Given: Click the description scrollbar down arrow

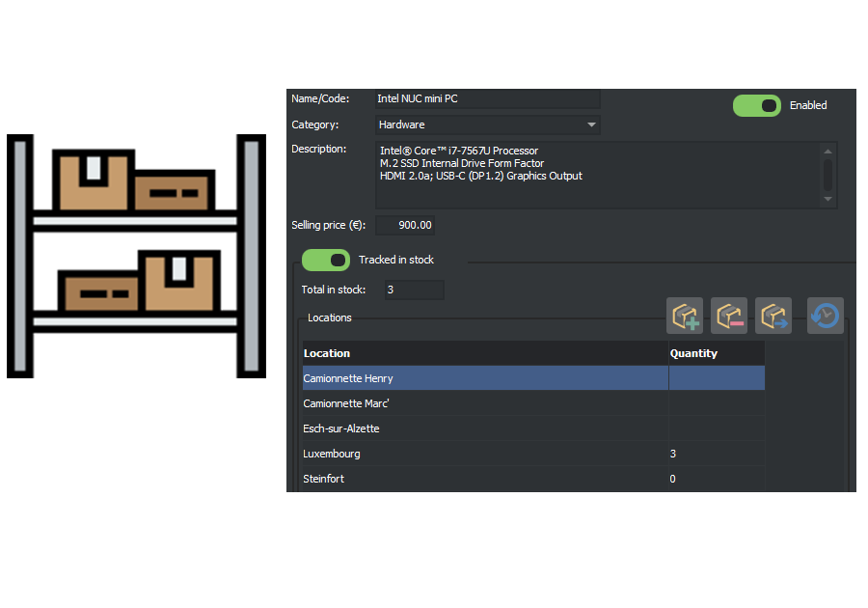Looking at the screenshot, I should (x=827, y=199).
